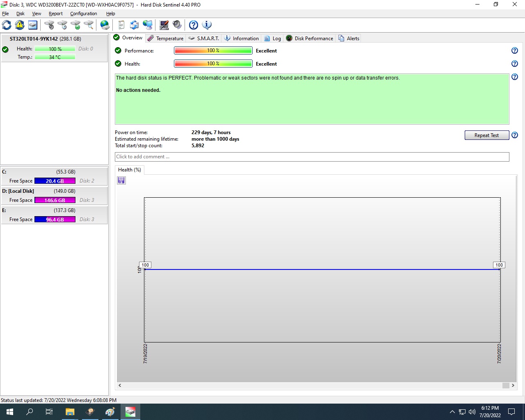Viewport: 525px width, 420px height.
Task: Click the D: free space bar 146.6 GB
Action: click(55, 200)
